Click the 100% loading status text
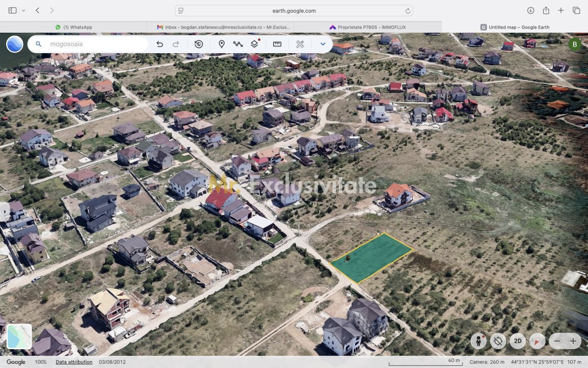Image resolution: width=588 pixels, height=368 pixels. point(40,362)
